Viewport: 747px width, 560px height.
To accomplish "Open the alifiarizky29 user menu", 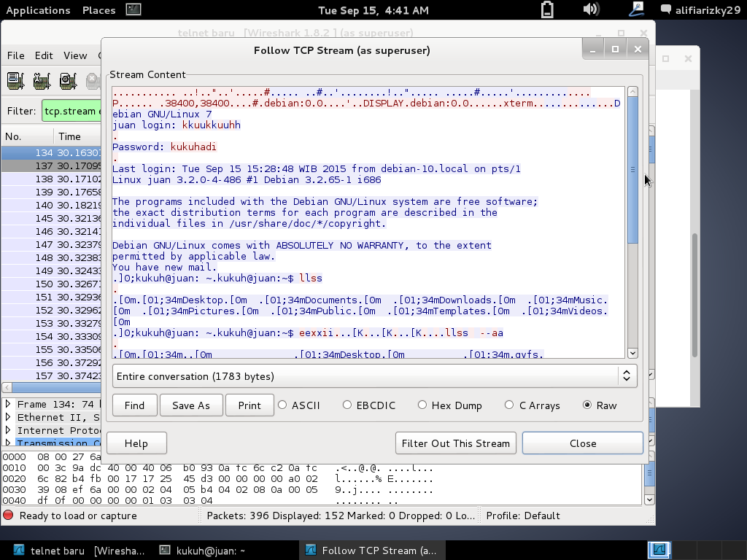I will coord(700,10).
